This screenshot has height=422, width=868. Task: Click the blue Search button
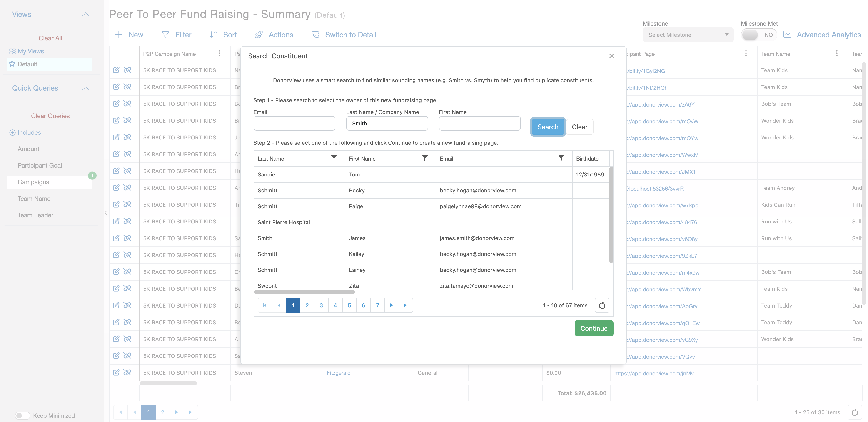pyautogui.click(x=548, y=127)
